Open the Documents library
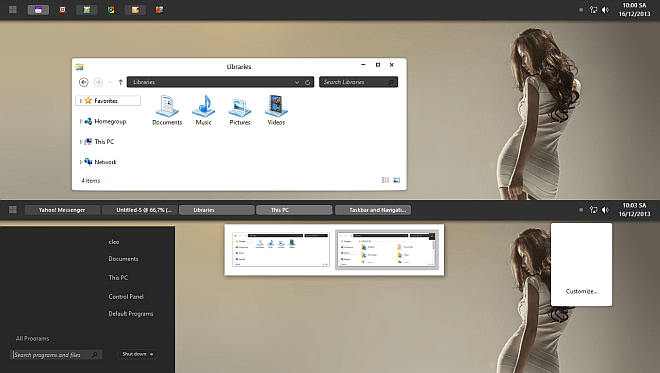 pyautogui.click(x=167, y=110)
